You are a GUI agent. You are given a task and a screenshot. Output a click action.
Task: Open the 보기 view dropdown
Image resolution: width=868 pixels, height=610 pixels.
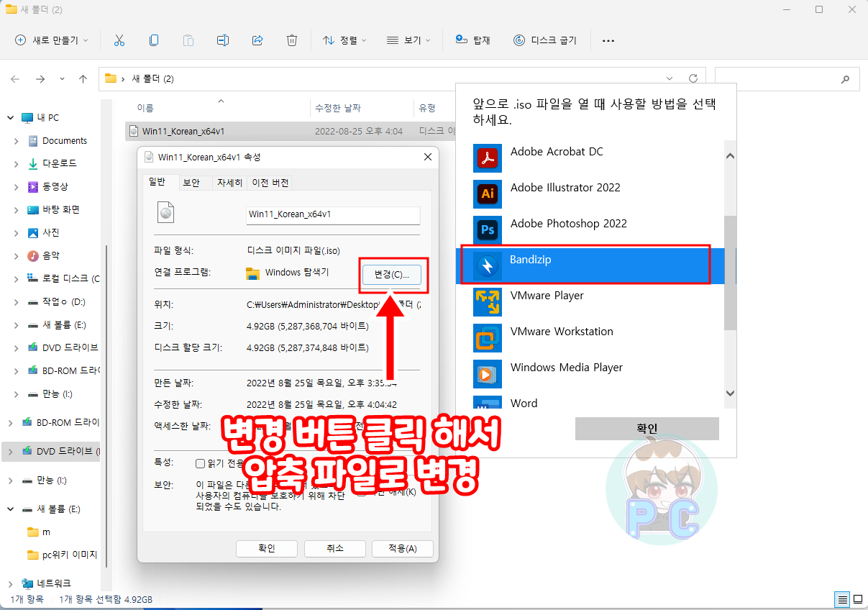pos(408,40)
